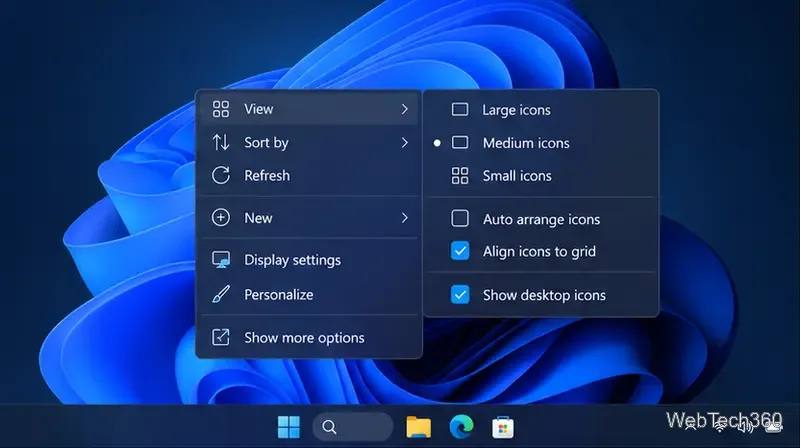
Task: Click the Sort by up-down arrows icon
Action: (220, 142)
